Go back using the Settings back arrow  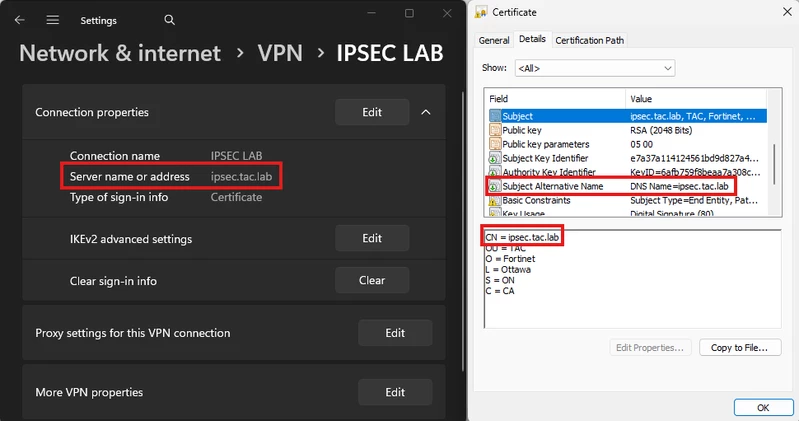point(19,20)
